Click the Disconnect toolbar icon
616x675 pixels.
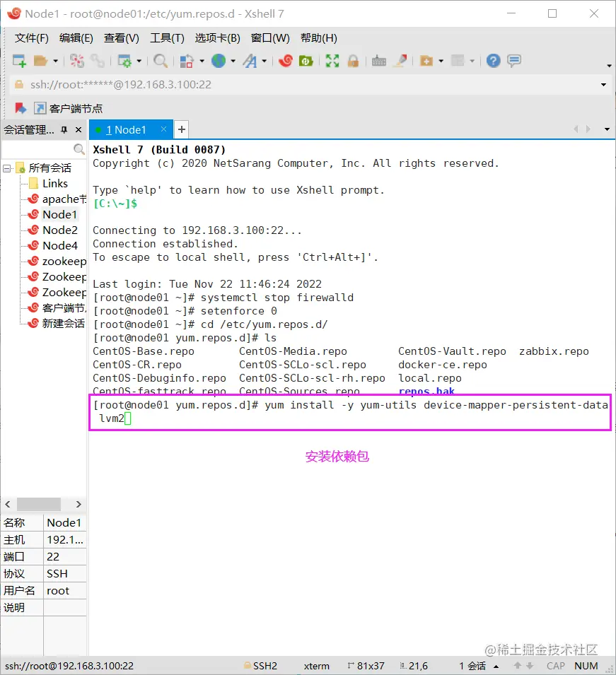pyautogui.click(x=77, y=61)
